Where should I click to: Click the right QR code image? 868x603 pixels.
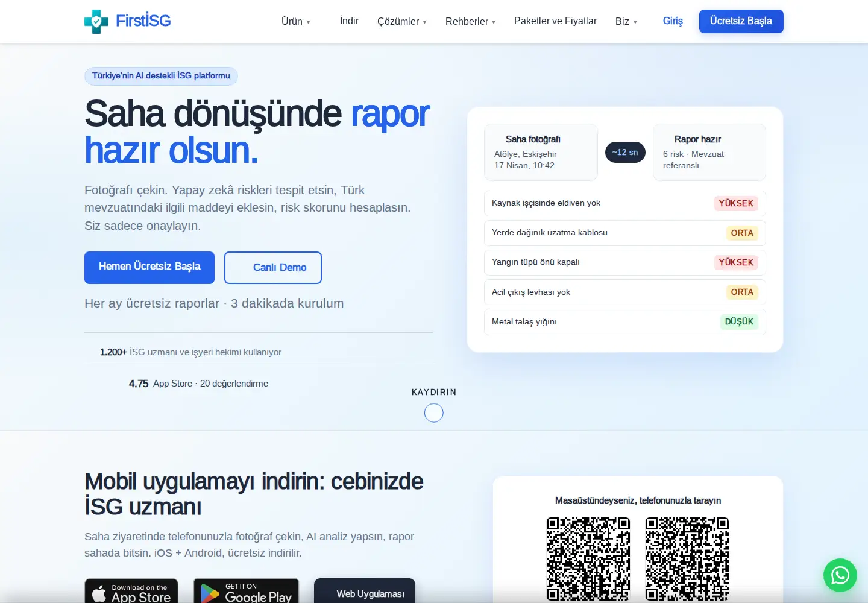pyautogui.click(x=687, y=558)
